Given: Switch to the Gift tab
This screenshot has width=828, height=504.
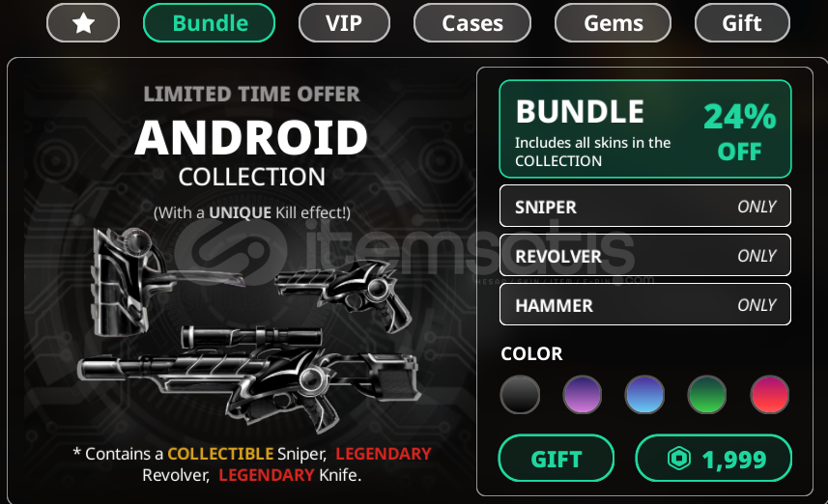Looking at the screenshot, I should coord(742,23).
